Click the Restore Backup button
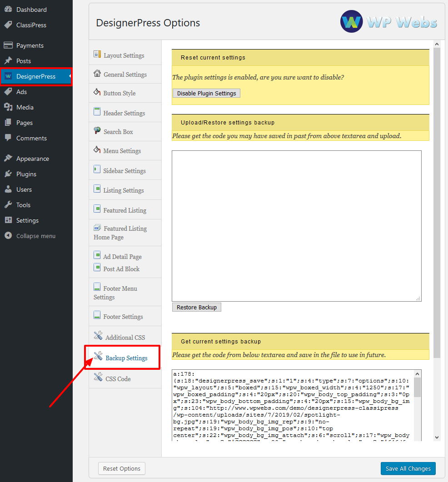 tap(196, 307)
